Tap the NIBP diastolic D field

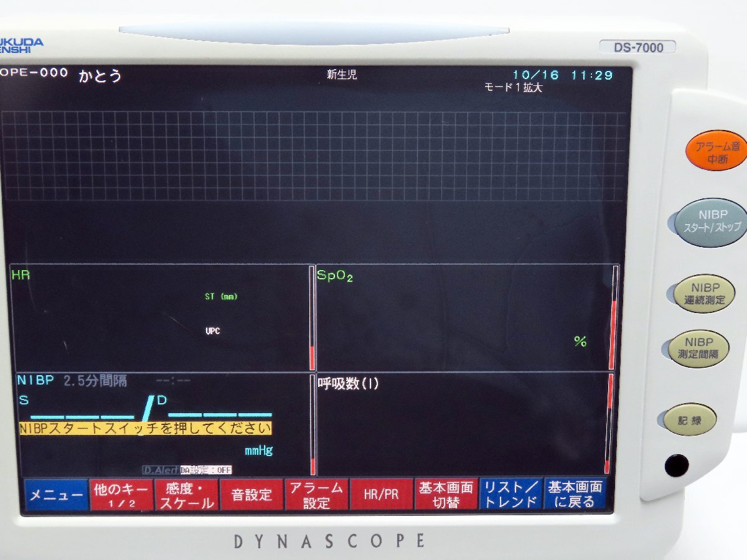214,406
